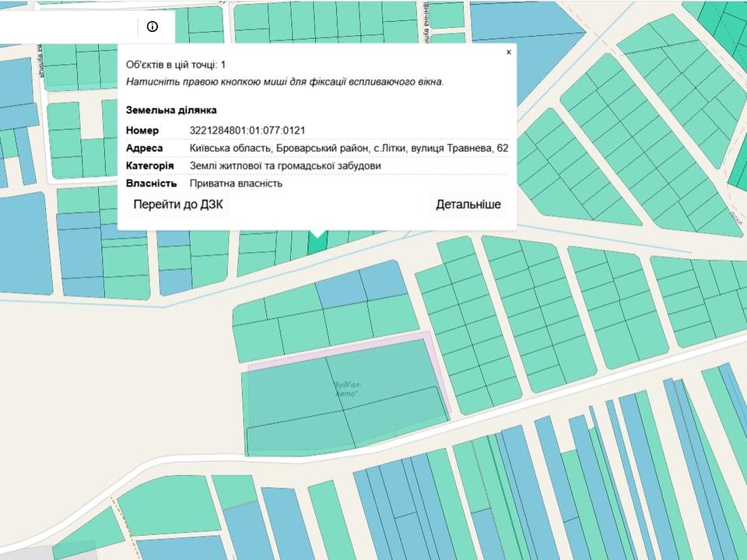Close the land parcel info popup

coord(509,53)
